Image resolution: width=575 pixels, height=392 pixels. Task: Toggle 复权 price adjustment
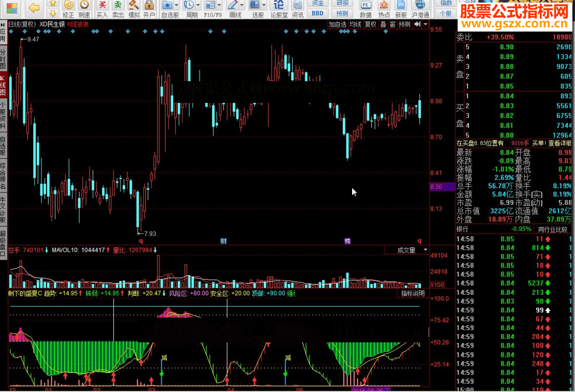371,25
